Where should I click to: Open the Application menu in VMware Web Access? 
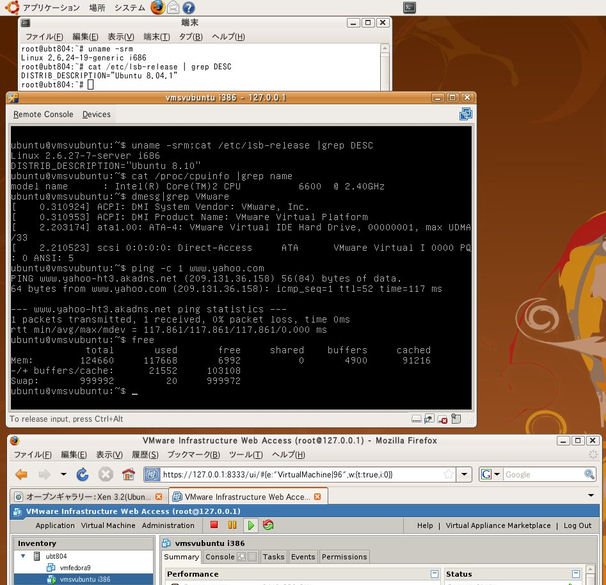55,525
